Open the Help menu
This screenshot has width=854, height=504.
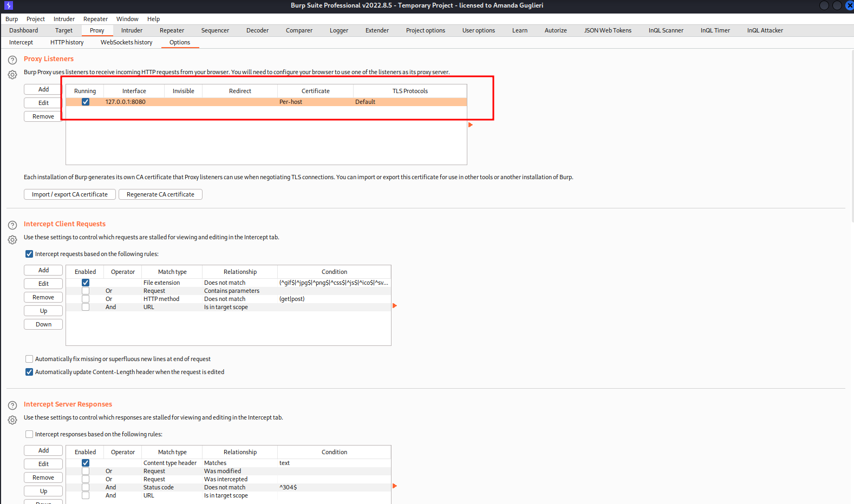click(154, 19)
